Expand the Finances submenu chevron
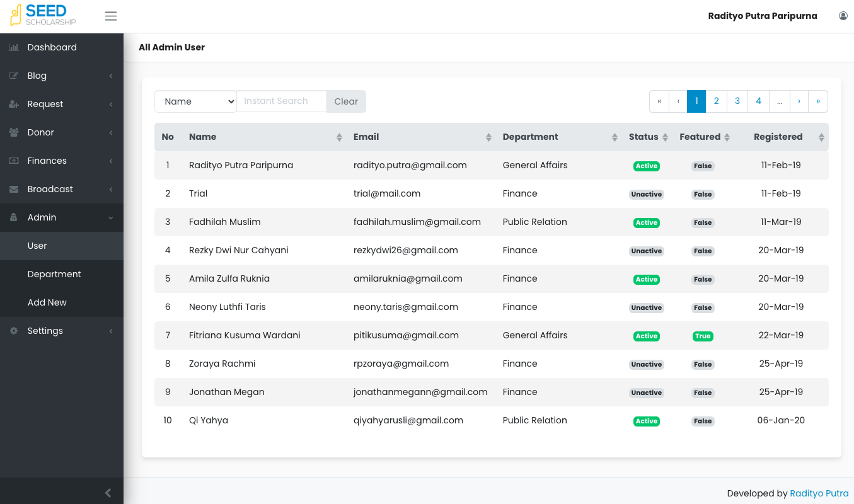Image resolution: width=854 pixels, height=504 pixels. pos(111,161)
